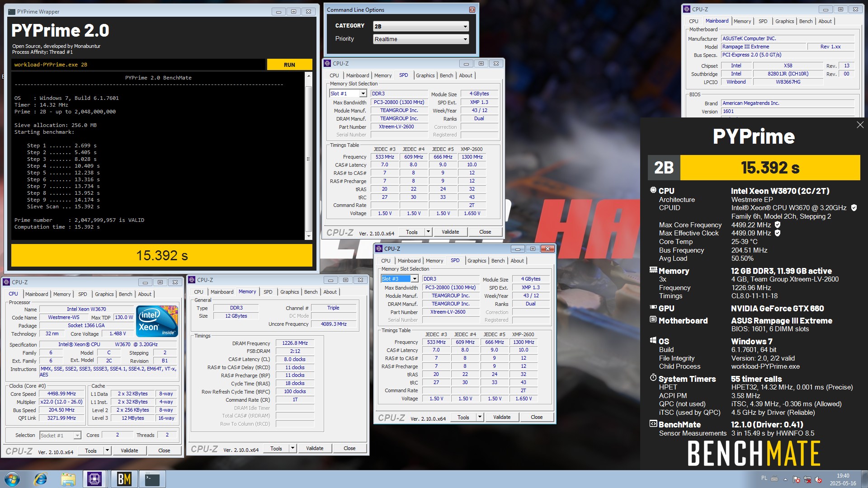This screenshot has width=868, height=488.
Task: Open the About tab in the CPU-Z Mainboard window
Action: click(825, 21)
